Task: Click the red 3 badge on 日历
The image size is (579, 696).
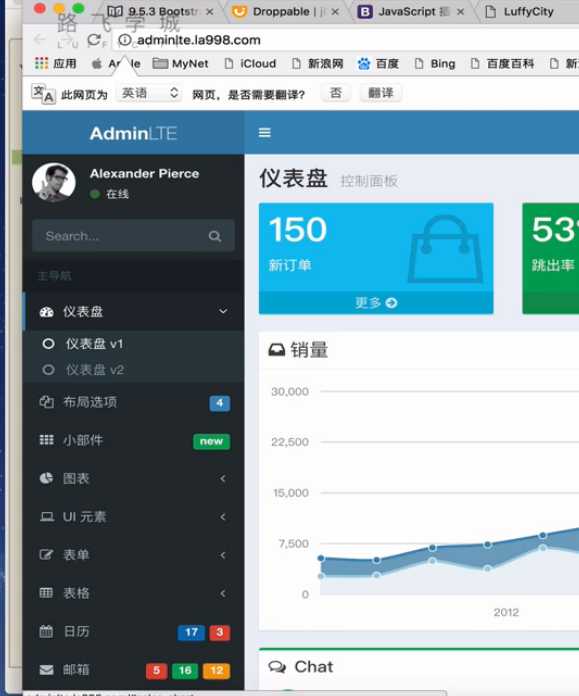Action: [x=219, y=632]
